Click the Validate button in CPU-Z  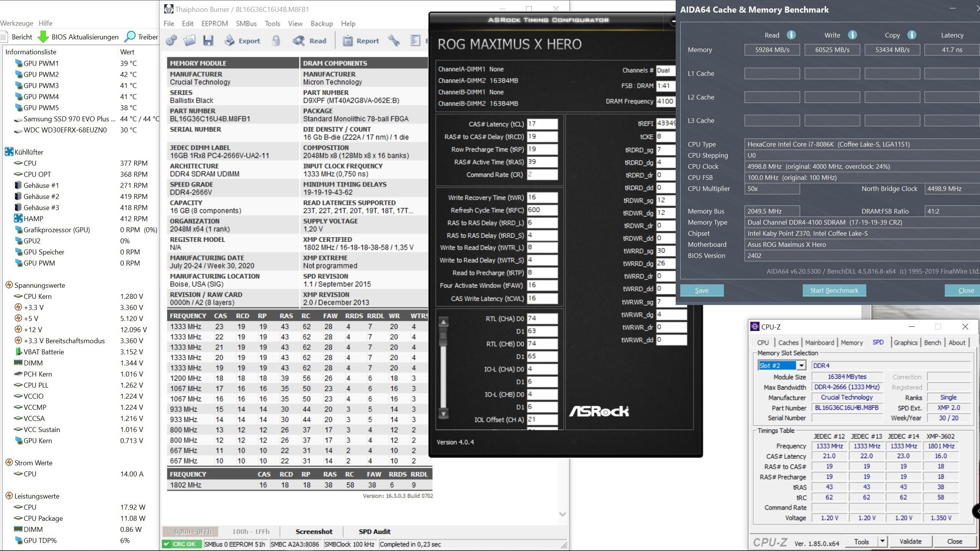click(910, 541)
